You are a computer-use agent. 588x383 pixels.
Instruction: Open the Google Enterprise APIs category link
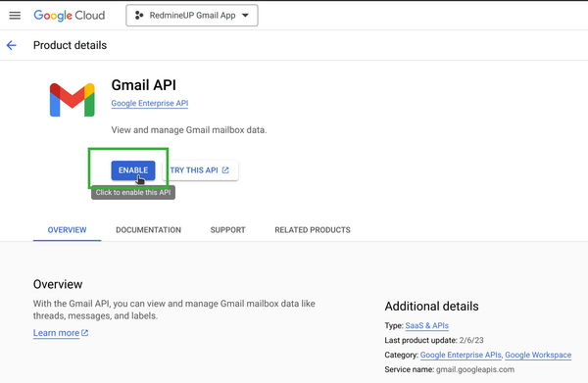[461, 355]
